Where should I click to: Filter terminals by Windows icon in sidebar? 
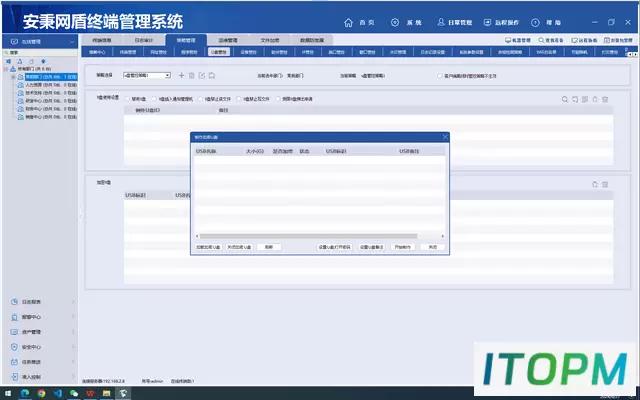[8, 61]
